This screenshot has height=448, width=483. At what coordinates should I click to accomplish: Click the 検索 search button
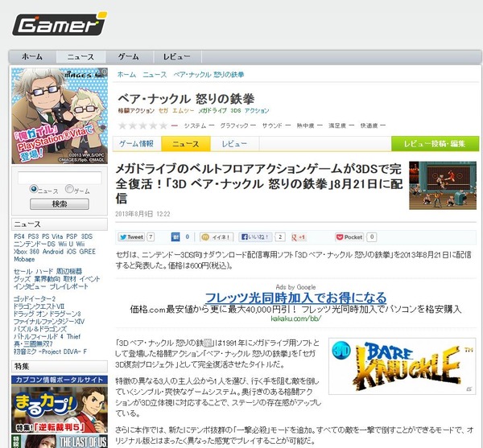click(60, 204)
